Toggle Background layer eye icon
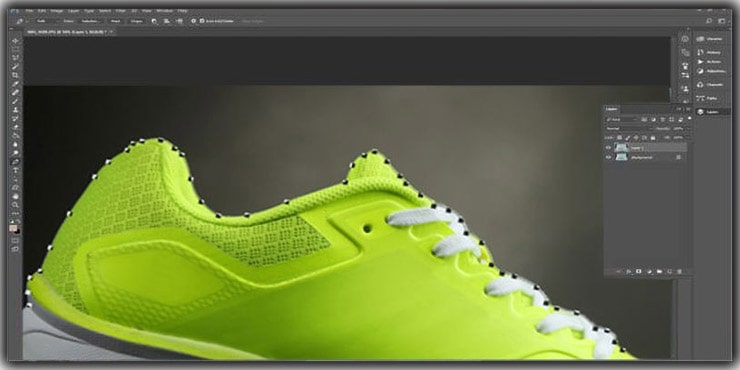The width and height of the screenshot is (740, 370). (x=608, y=157)
